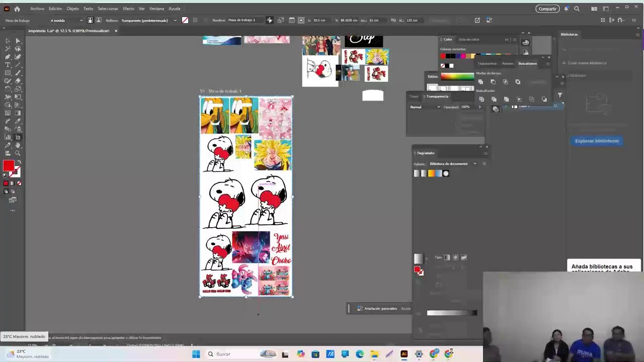Click Intersect shape mode icon
The height and width of the screenshot is (362, 644).
click(x=506, y=81)
